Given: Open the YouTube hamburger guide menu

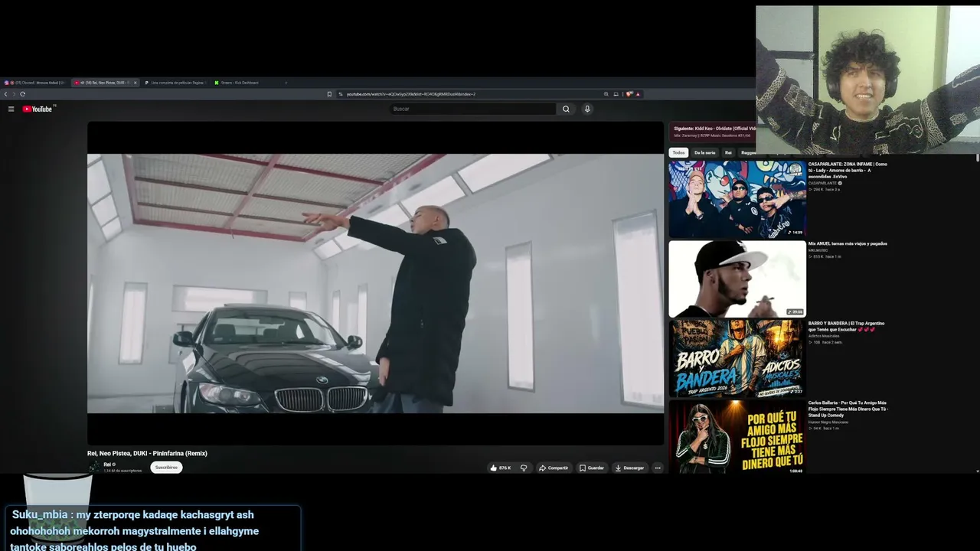Looking at the screenshot, I should (x=11, y=109).
